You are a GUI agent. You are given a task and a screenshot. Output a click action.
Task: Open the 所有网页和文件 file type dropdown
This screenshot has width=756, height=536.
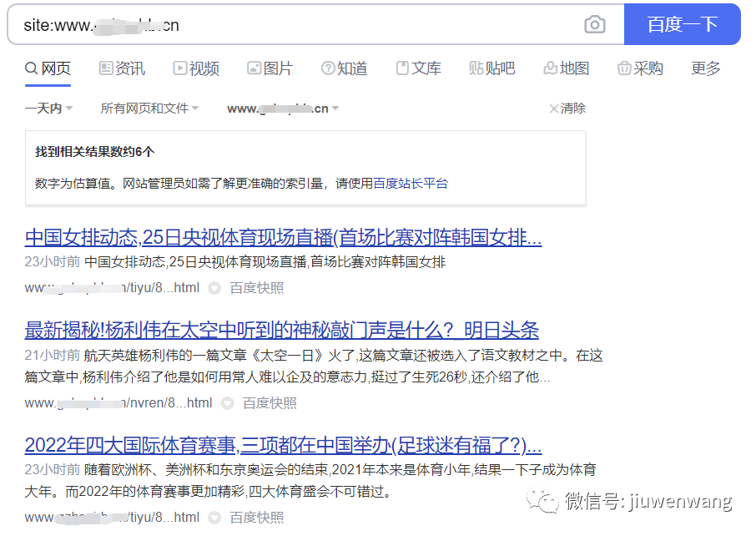(149, 108)
